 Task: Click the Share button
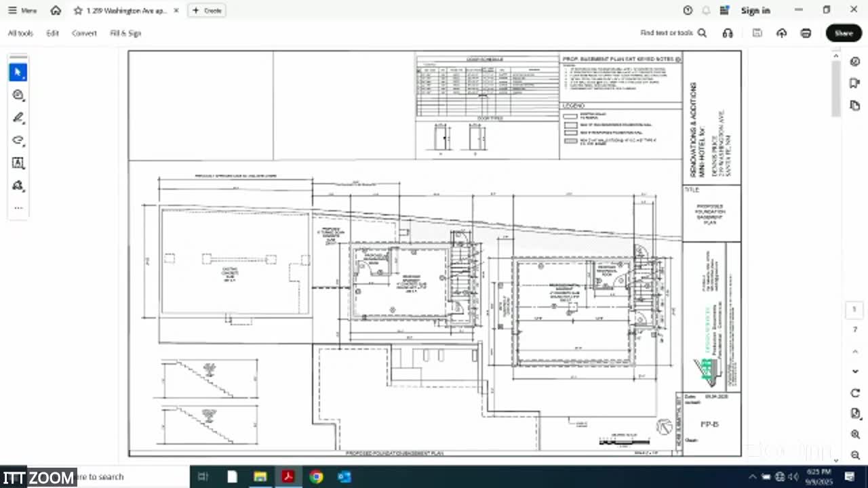843,33
